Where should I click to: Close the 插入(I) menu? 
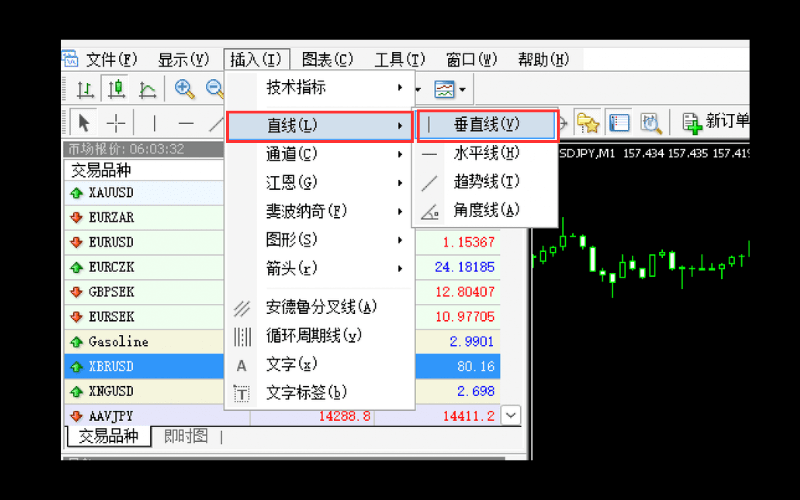[256, 60]
